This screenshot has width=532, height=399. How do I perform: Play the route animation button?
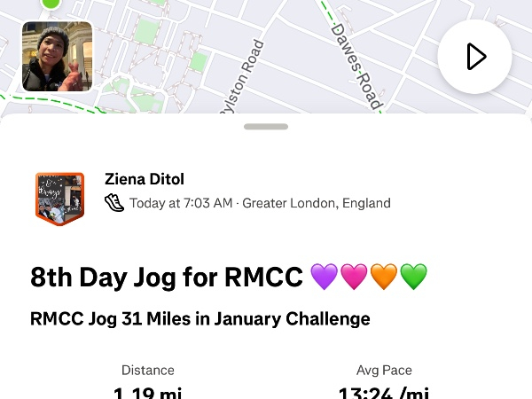[475, 57]
